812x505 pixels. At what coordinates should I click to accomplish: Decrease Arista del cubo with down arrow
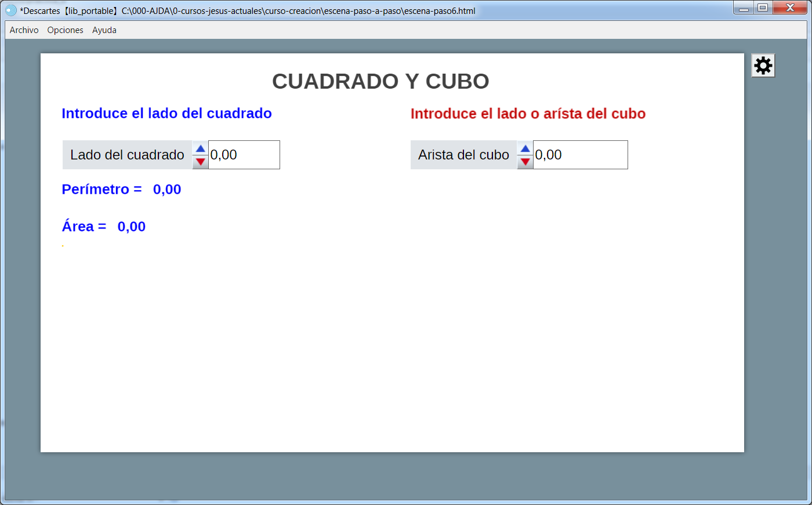click(x=525, y=162)
